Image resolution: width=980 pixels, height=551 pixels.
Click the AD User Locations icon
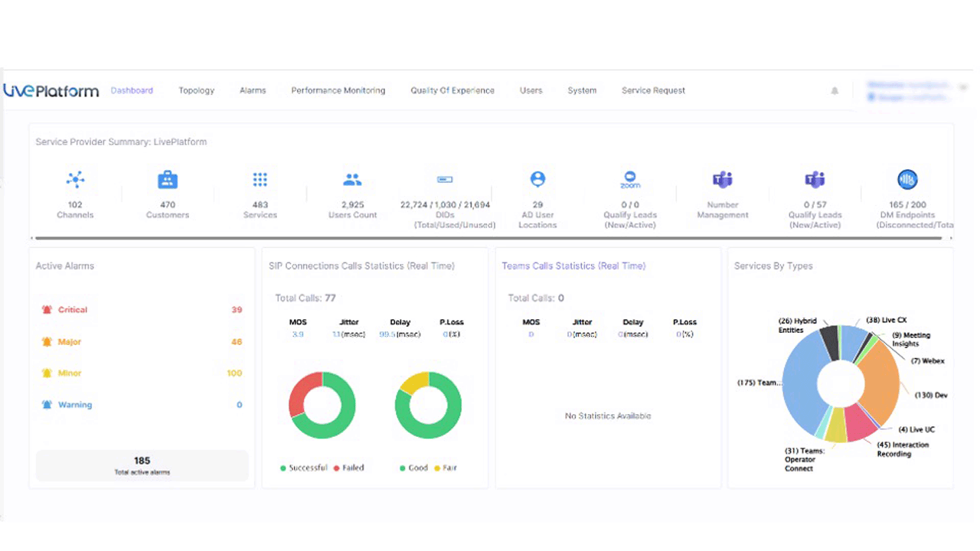click(537, 179)
